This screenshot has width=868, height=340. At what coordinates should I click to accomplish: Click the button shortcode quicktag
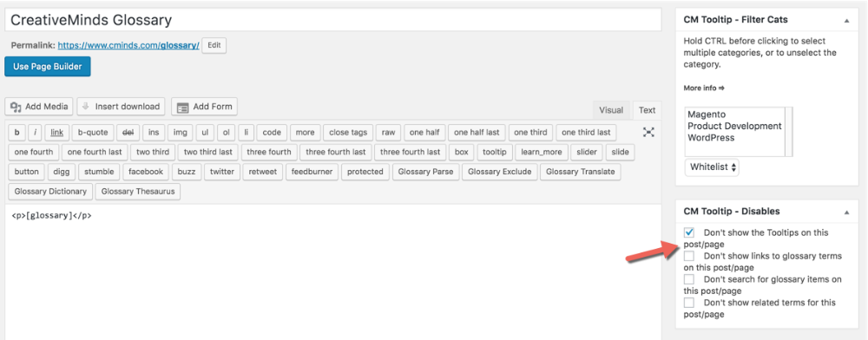tap(27, 172)
